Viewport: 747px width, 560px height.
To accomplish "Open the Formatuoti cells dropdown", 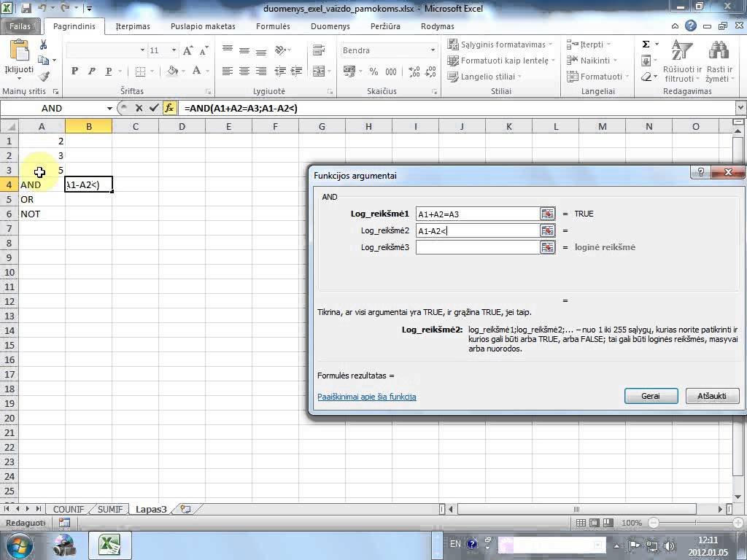I will [x=598, y=76].
